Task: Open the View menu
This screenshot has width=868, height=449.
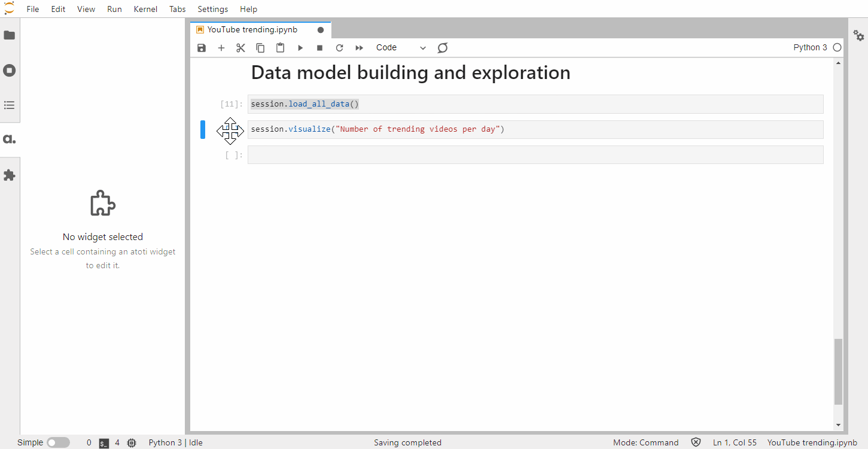Action: tap(86, 9)
